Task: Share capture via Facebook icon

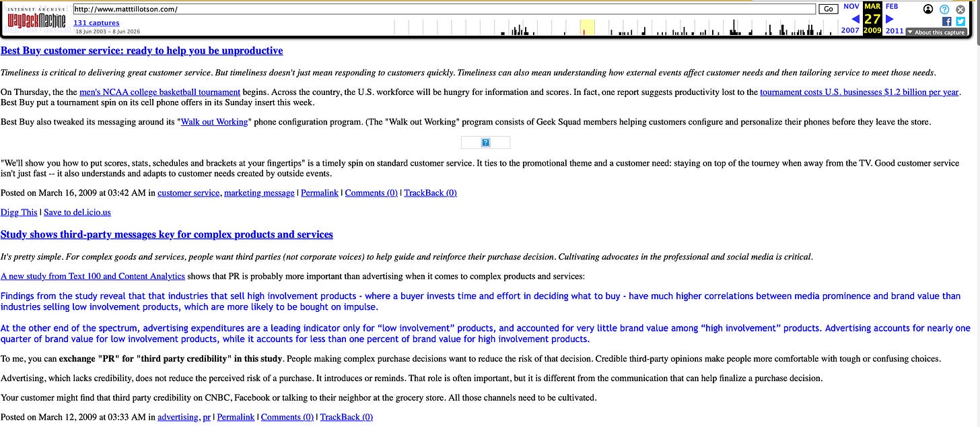Action: click(946, 22)
